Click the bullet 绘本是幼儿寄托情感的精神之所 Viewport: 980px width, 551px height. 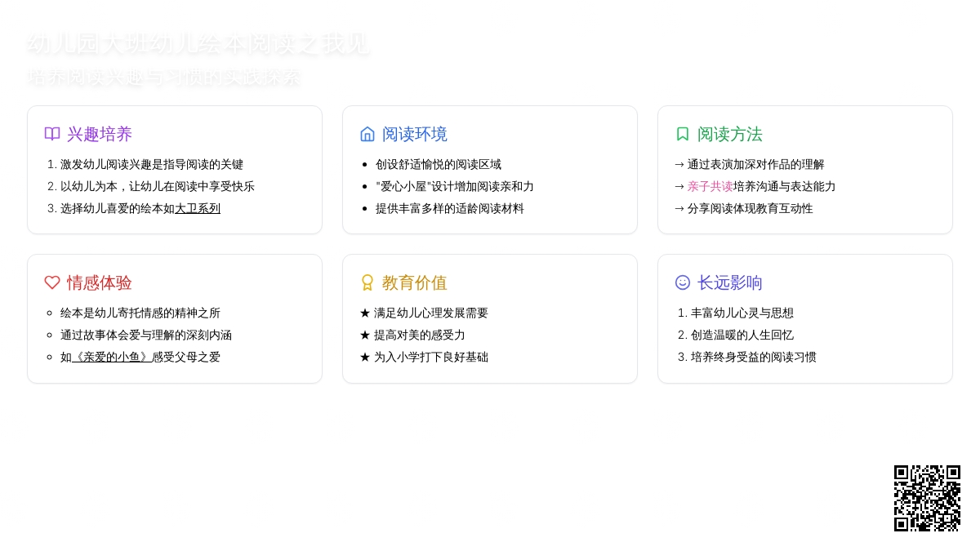pyautogui.click(x=140, y=313)
